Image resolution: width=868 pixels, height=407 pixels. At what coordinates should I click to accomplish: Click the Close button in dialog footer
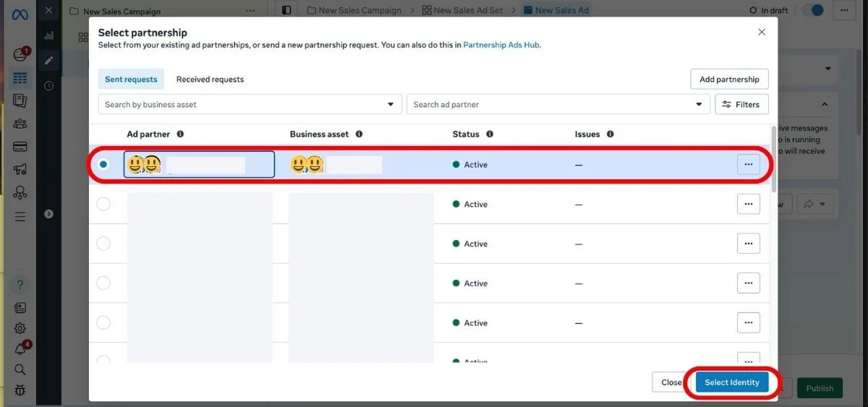point(671,382)
